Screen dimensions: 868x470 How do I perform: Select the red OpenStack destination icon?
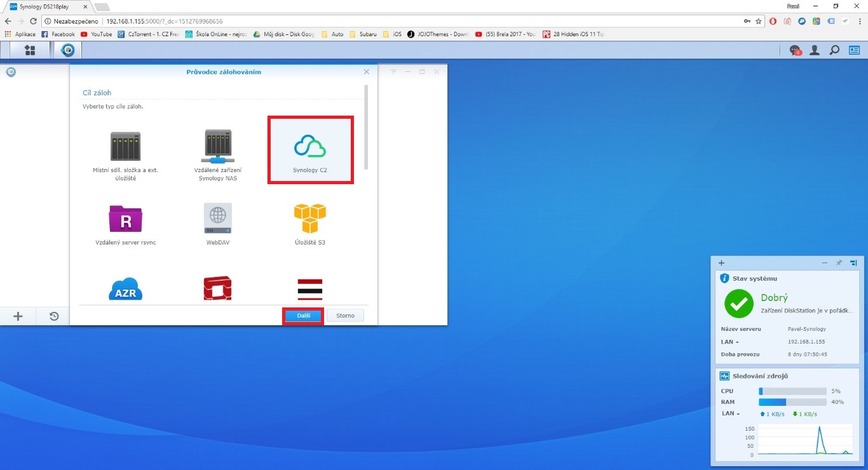coord(218,289)
